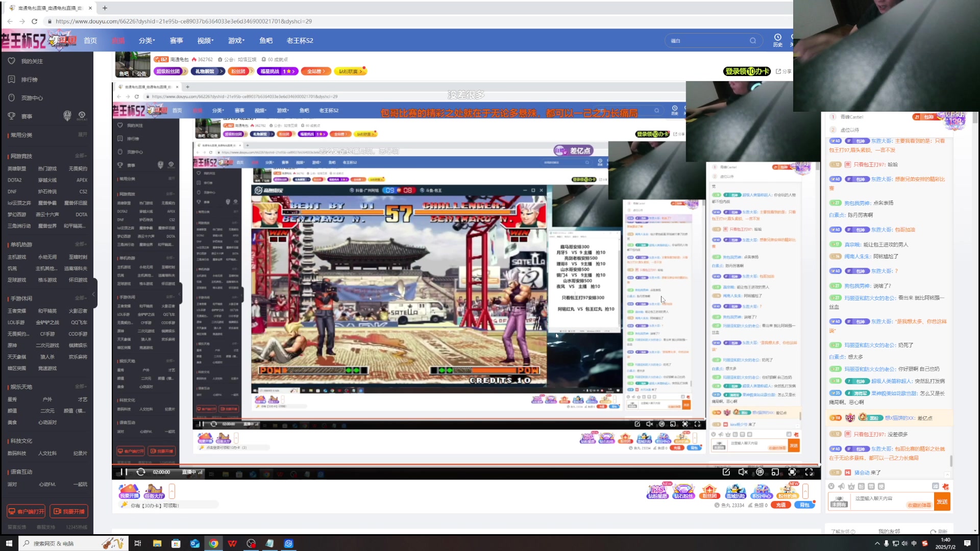This screenshot has width=980, height=551.
Task: Click the 充值 recharge button
Action: click(780, 505)
